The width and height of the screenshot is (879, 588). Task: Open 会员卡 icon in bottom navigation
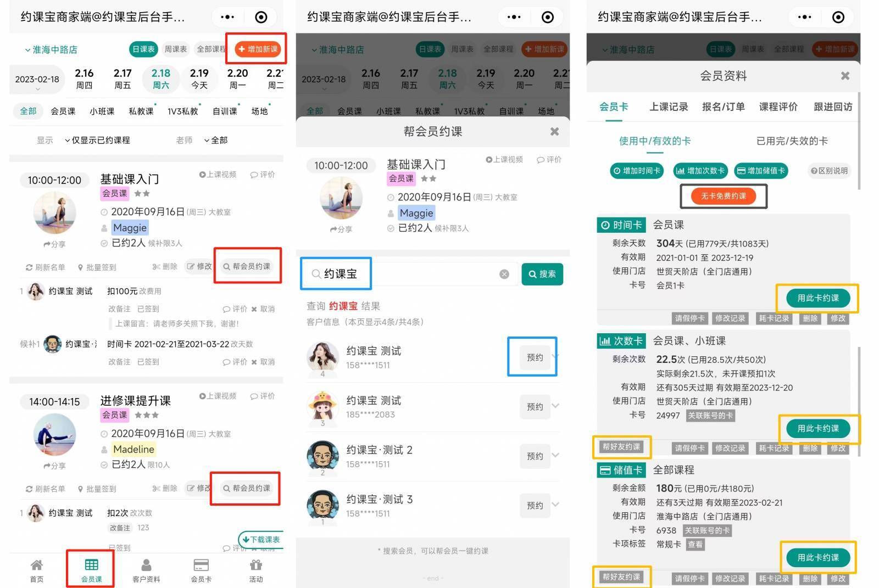tap(201, 570)
